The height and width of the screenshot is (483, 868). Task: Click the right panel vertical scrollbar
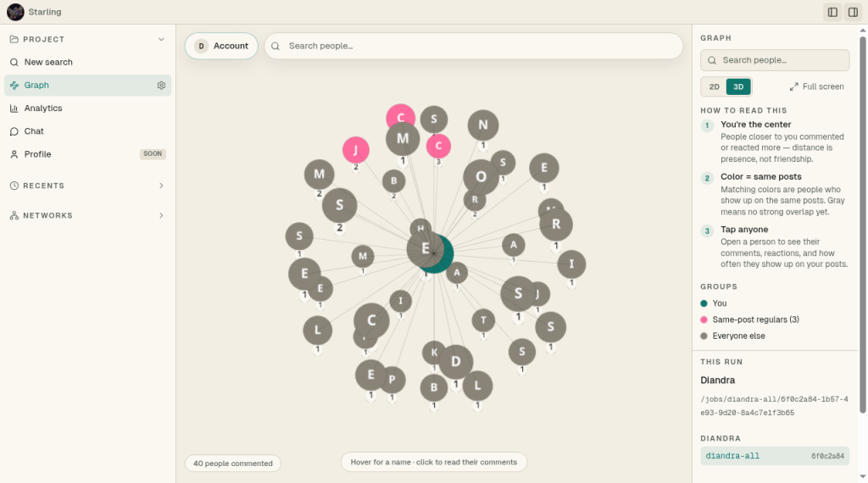pyautogui.click(x=862, y=224)
